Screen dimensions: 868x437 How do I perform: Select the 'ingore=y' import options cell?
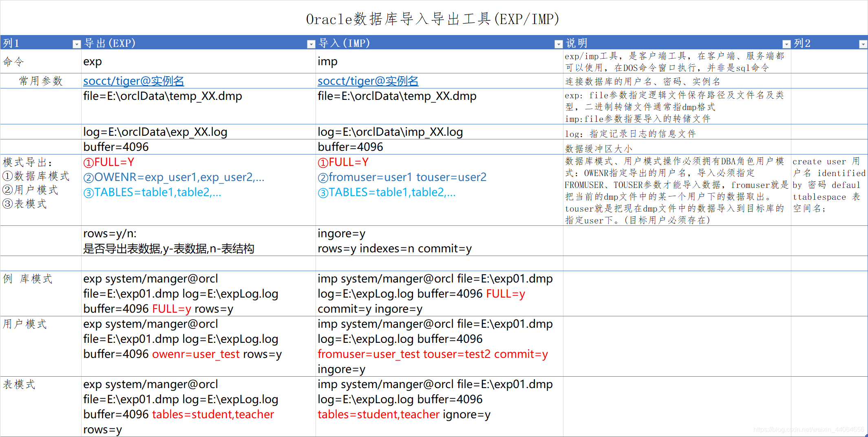pos(440,241)
